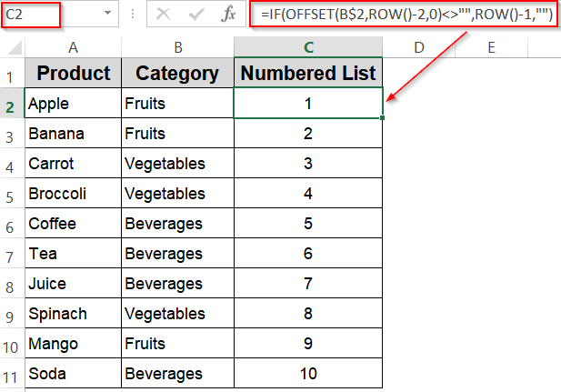
Task: Select the cell containing Broccoli
Action: (x=74, y=194)
